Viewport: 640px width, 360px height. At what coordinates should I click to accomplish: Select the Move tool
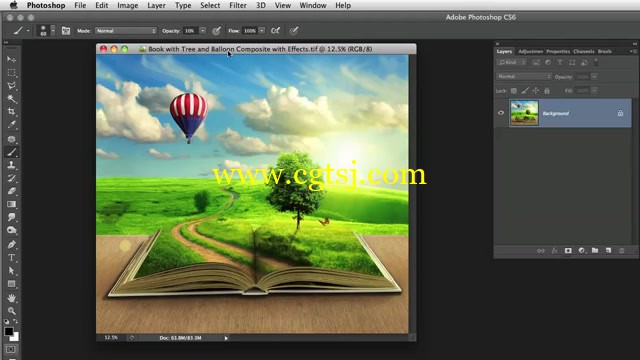point(11,60)
